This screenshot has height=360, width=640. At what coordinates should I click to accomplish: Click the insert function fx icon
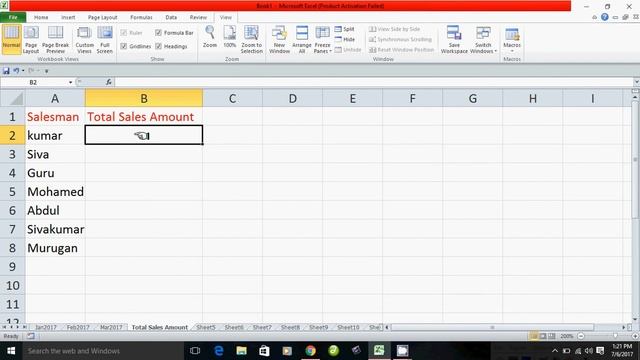[x=109, y=82]
